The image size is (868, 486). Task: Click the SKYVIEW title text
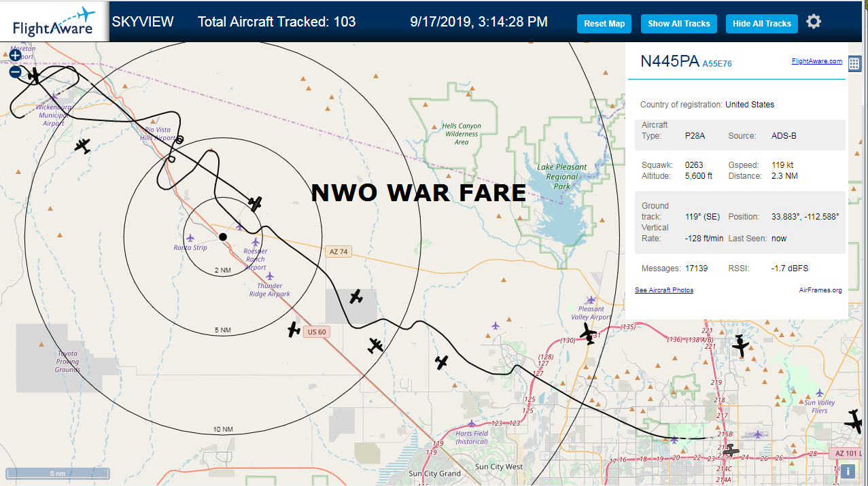pos(143,22)
